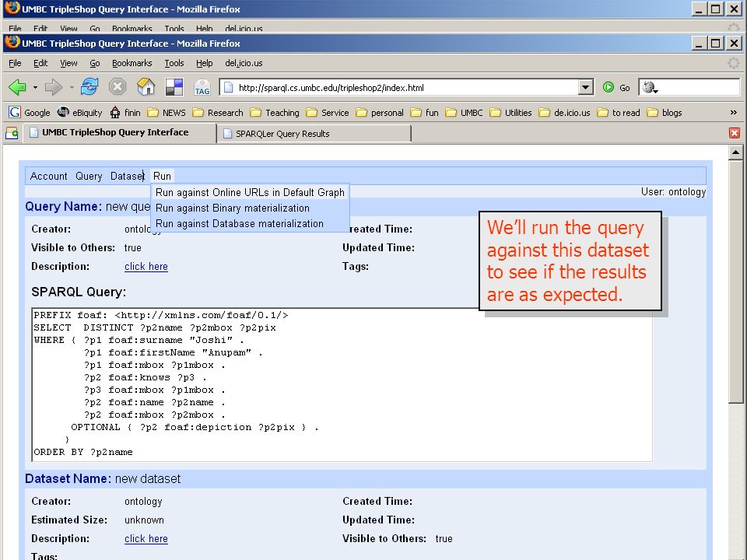Click the search engine globe icon

coord(648,87)
